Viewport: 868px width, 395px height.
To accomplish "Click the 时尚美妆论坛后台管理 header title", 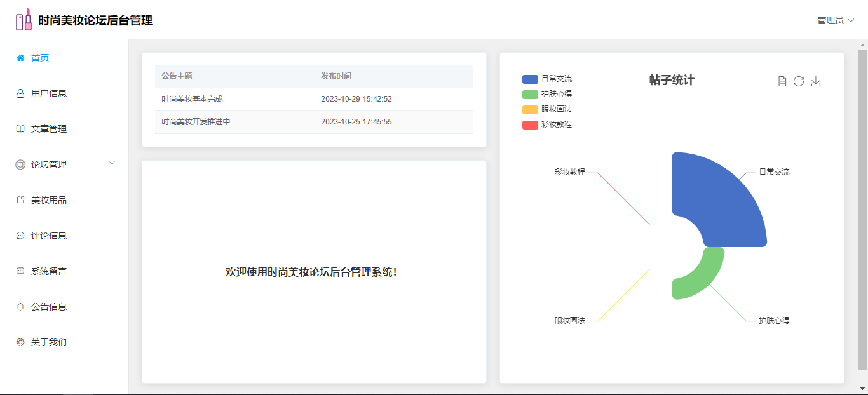I will (x=95, y=20).
